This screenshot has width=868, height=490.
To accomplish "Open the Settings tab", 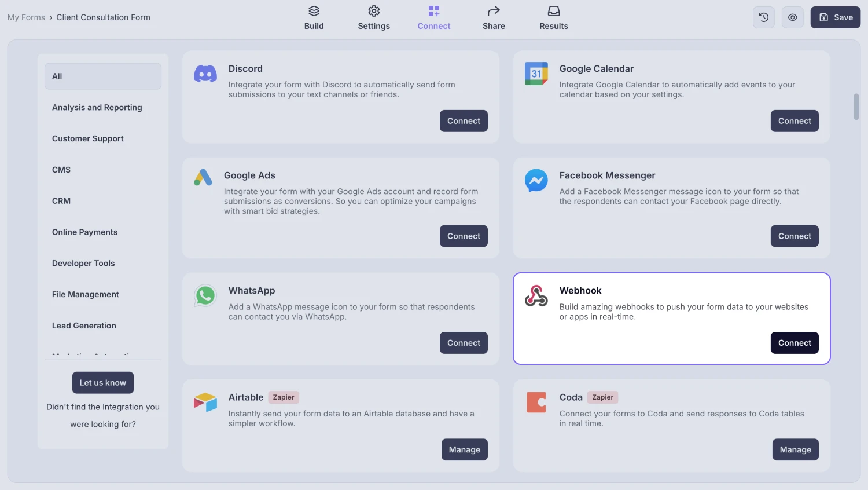I will [x=374, y=17].
